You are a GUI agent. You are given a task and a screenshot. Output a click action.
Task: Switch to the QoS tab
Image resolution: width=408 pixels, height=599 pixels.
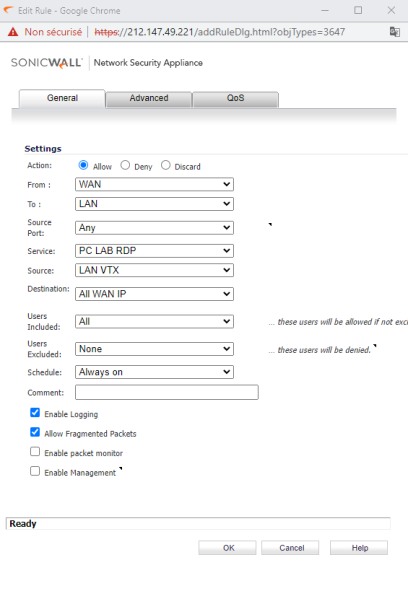pos(236,99)
